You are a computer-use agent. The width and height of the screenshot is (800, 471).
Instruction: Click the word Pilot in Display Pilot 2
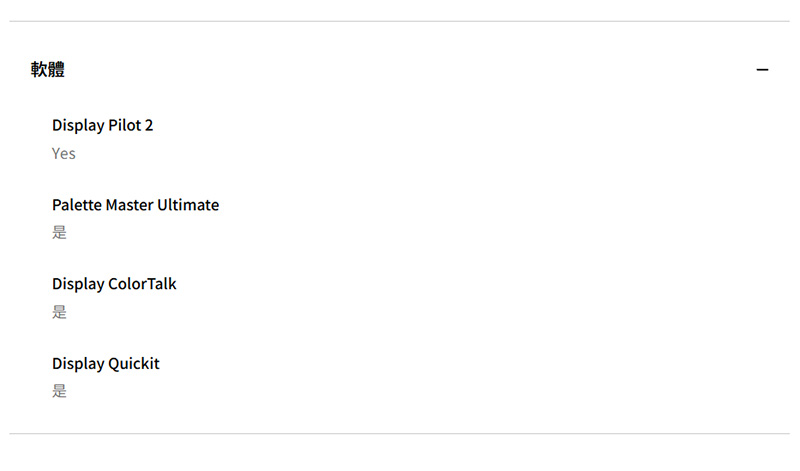(x=124, y=125)
